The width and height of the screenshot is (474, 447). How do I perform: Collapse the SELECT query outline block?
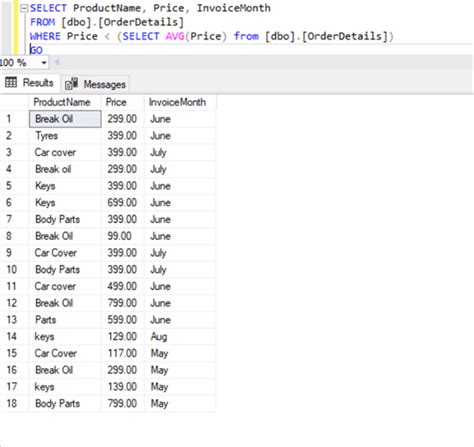click(x=24, y=9)
